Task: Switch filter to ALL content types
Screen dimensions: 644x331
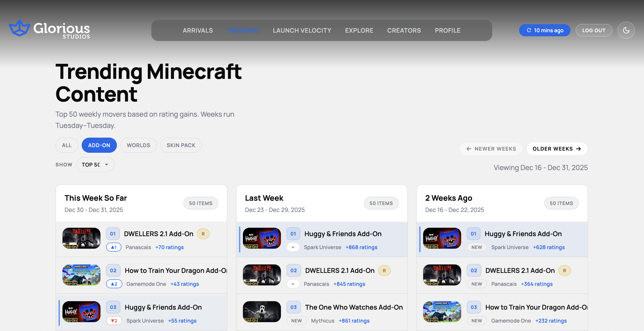Action: (x=67, y=145)
